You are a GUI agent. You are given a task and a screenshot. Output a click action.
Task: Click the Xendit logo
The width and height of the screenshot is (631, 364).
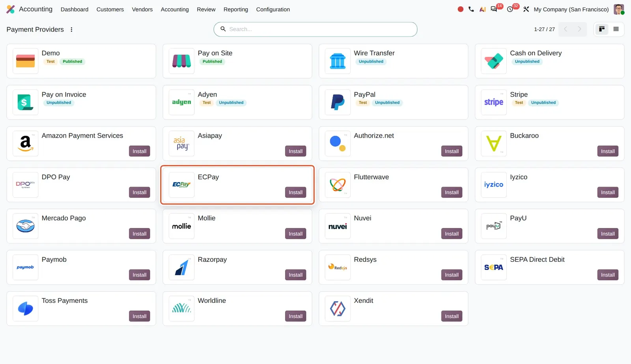pyautogui.click(x=338, y=308)
